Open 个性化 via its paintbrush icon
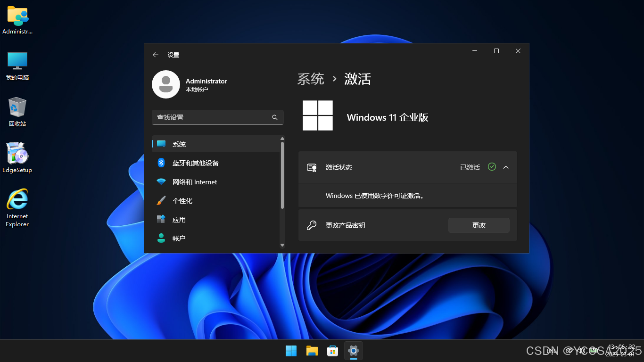 pos(161,201)
